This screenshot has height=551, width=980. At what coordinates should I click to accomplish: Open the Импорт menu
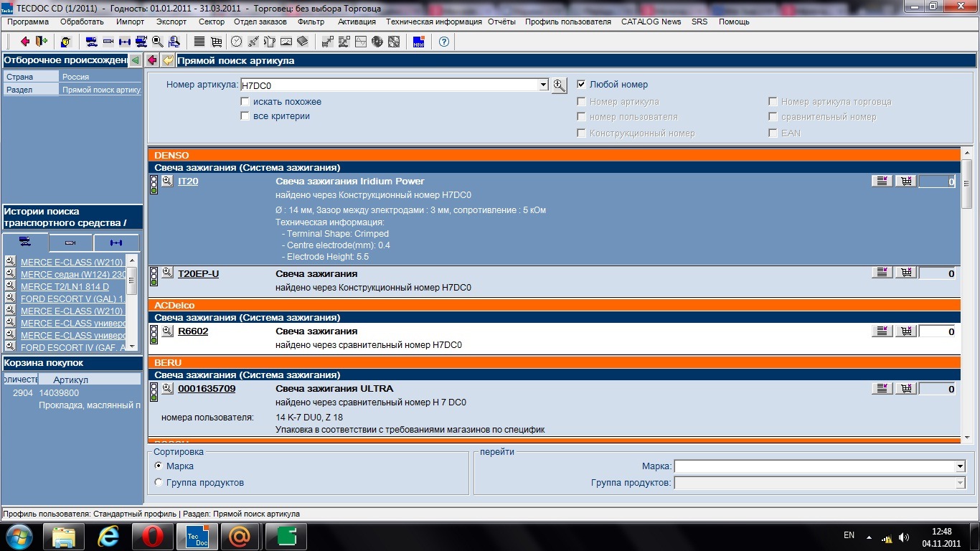131,22
